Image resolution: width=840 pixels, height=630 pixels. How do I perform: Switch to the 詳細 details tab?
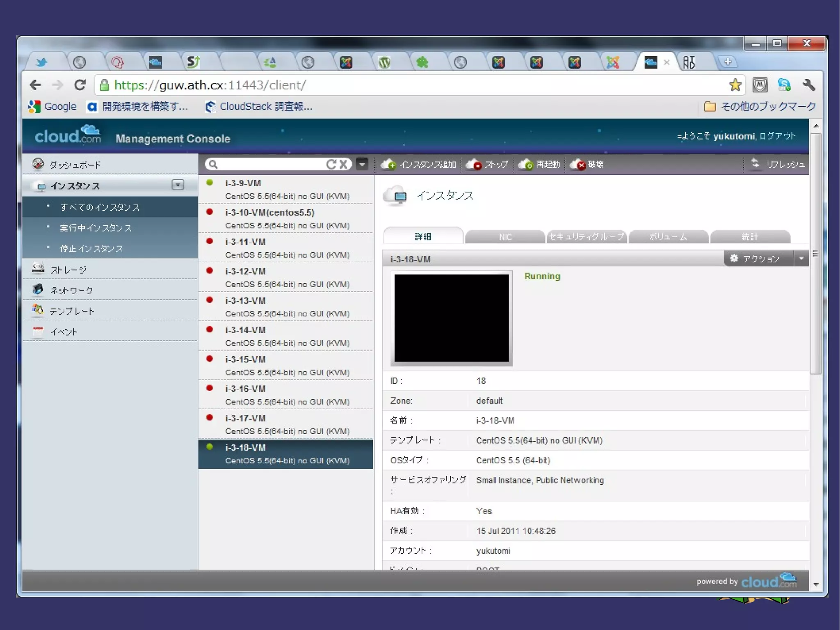pyautogui.click(x=423, y=236)
